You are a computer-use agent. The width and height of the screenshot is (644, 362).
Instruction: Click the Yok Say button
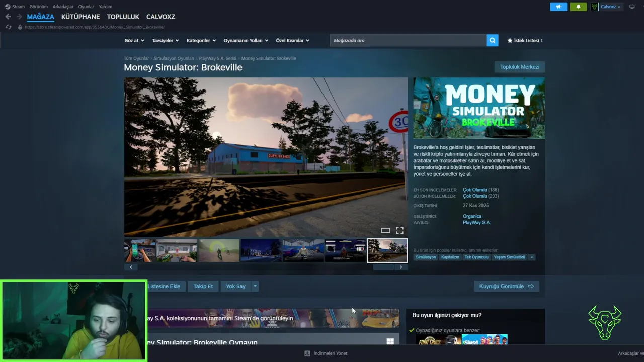coord(235,286)
